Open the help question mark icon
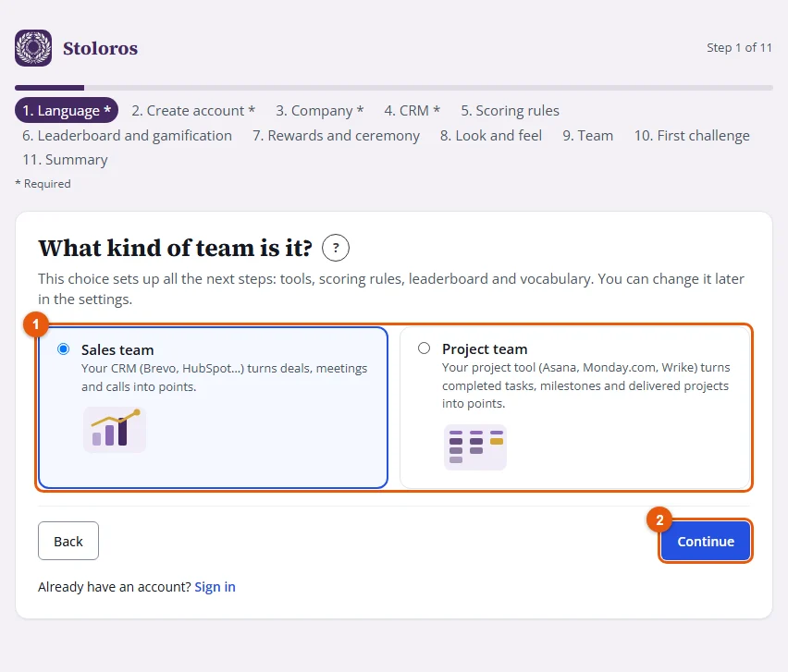 pos(336,248)
